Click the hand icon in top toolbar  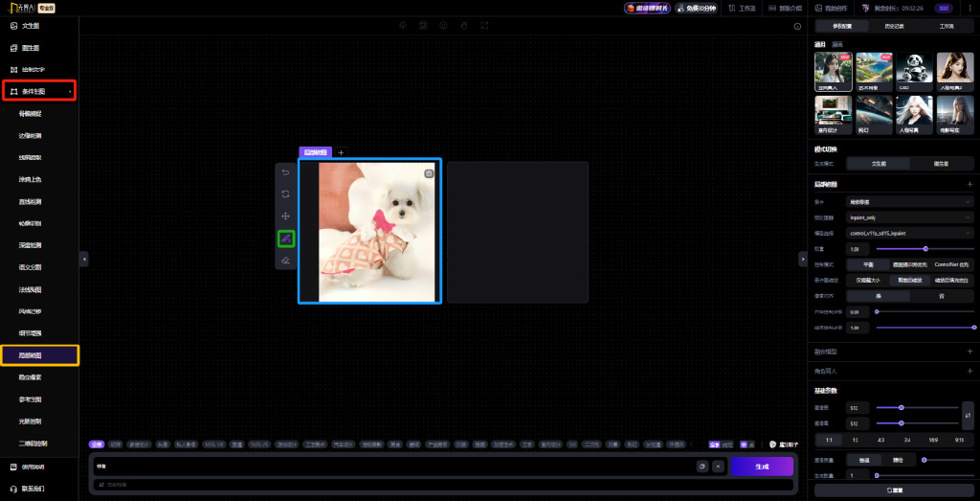(464, 26)
